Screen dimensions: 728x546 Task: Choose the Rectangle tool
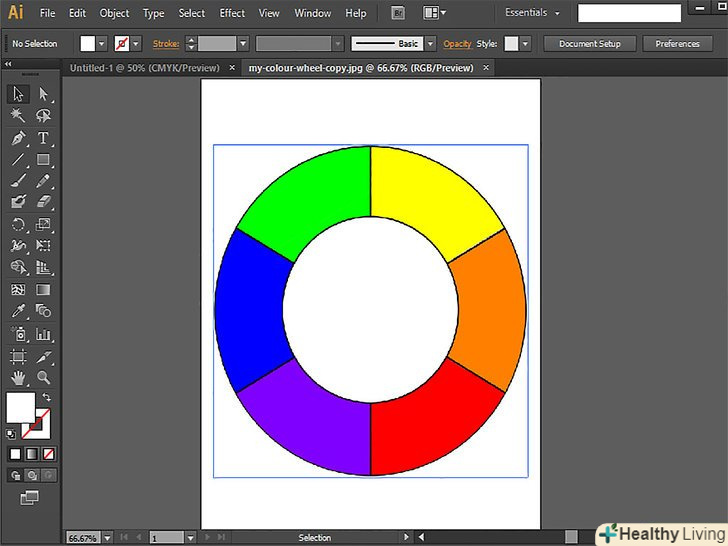[43, 160]
